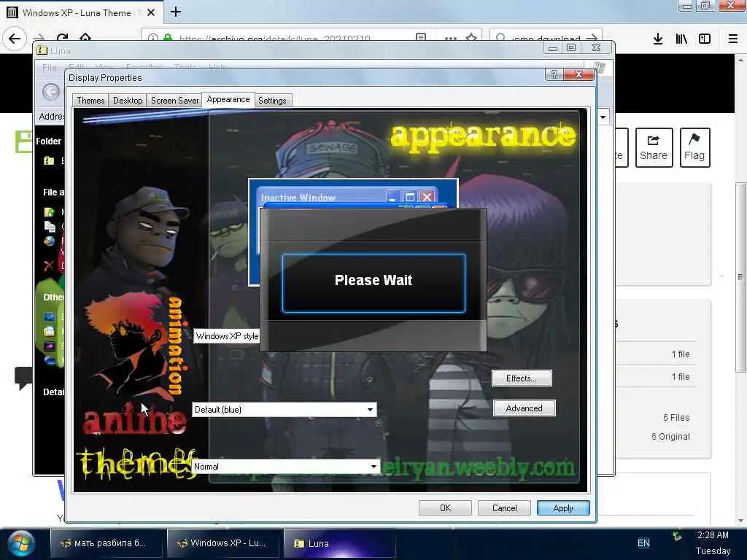Viewport: 747px width, 560px height.
Task: Open the Settings tab
Action: (273, 101)
